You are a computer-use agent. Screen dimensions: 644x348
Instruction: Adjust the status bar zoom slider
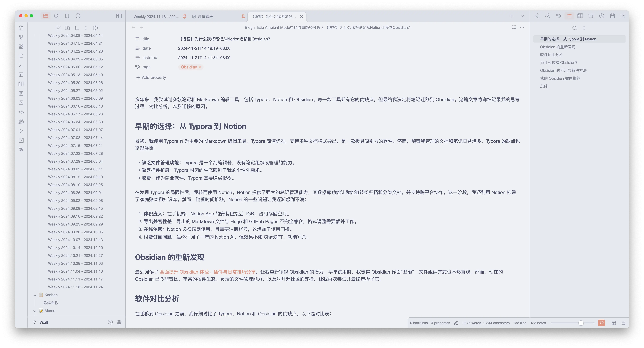pyautogui.click(x=581, y=323)
